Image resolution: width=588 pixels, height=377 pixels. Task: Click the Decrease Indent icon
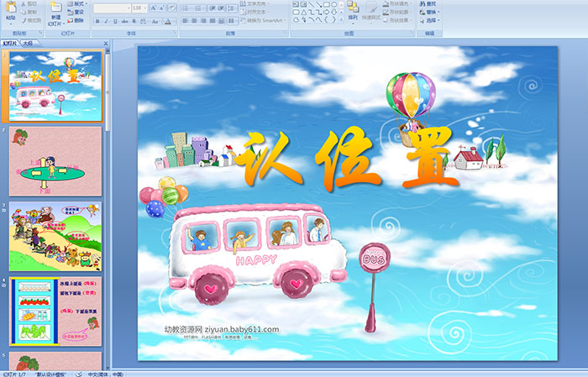pos(213,8)
